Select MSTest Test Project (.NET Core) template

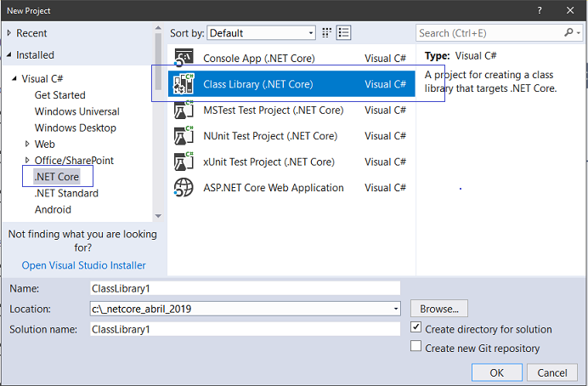coord(291,110)
